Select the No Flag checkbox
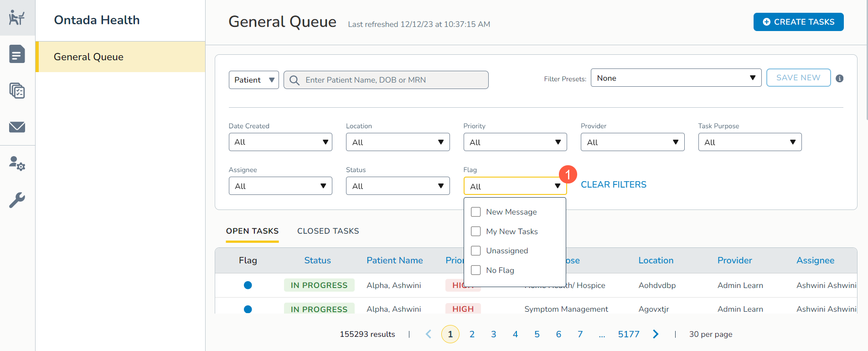The height and width of the screenshot is (351, 868). 475,270
